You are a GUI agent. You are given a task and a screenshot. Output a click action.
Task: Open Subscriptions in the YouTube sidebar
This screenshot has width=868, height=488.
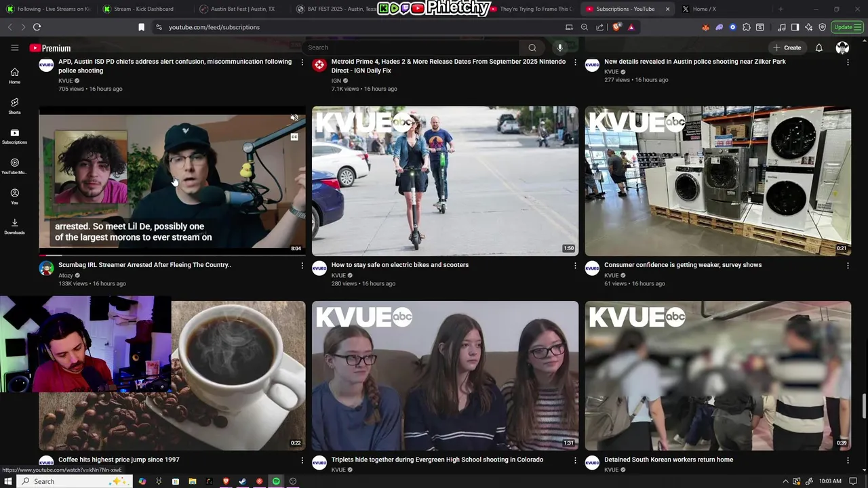tap(14, 136)
